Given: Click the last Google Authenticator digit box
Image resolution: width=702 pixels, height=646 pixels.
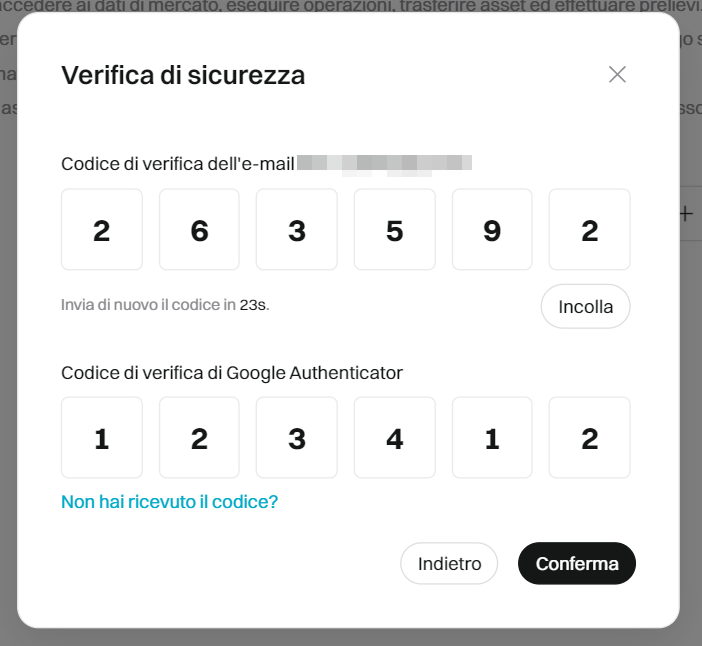Looking at the screenshot, I should (590, 438).
